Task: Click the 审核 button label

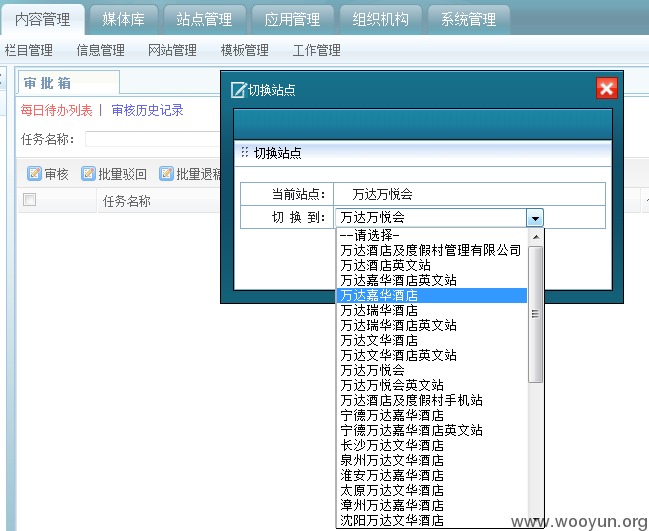Action: (x=57, y=174)
